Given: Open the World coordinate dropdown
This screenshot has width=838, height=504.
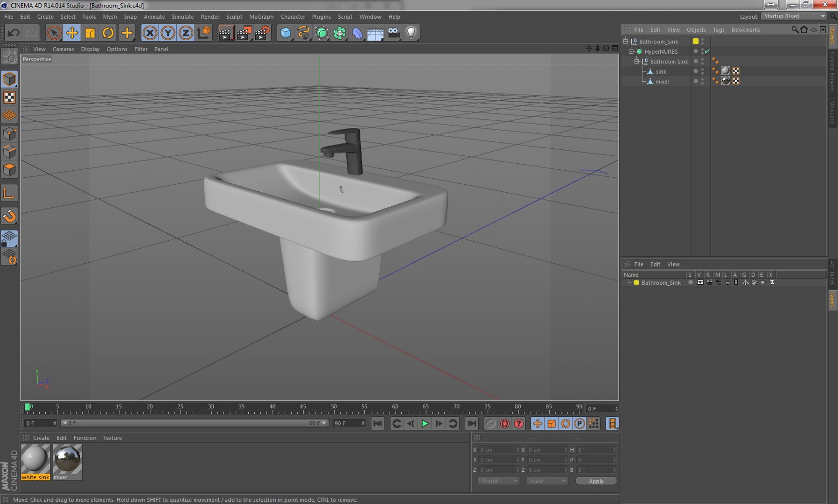Looking at the screenshot, I should [x=498, y=481].
